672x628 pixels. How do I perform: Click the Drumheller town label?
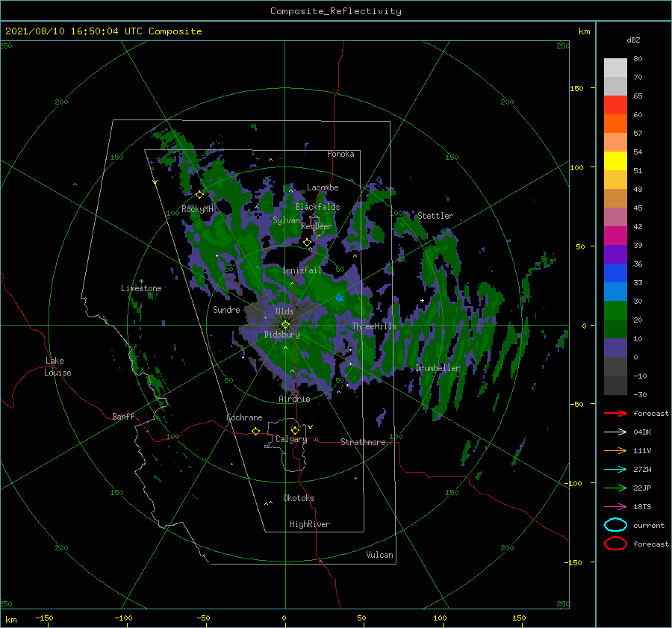[438, 368]
